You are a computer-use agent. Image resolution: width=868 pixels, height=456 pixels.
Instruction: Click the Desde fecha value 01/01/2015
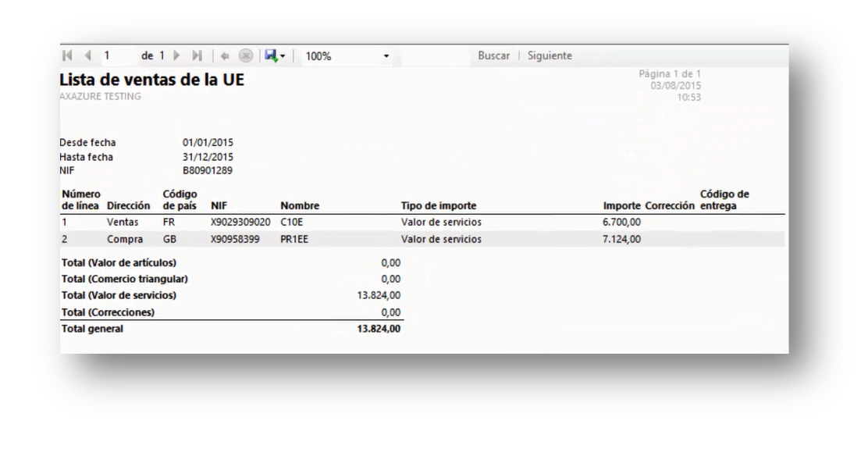pos(208,142)
